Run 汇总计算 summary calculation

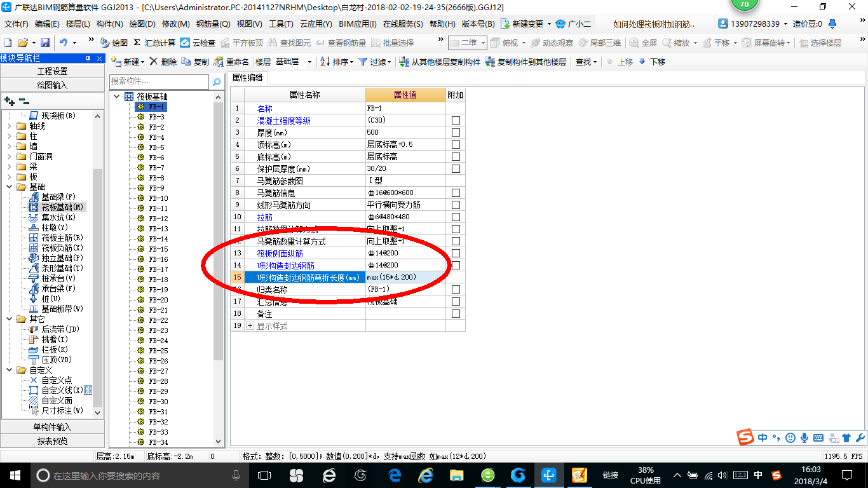(x=154, y=43)
